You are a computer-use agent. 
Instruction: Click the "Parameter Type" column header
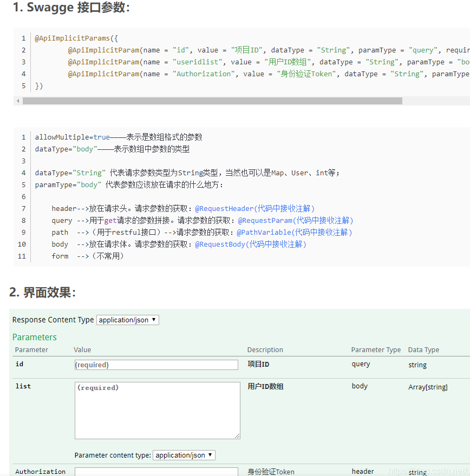376,350
